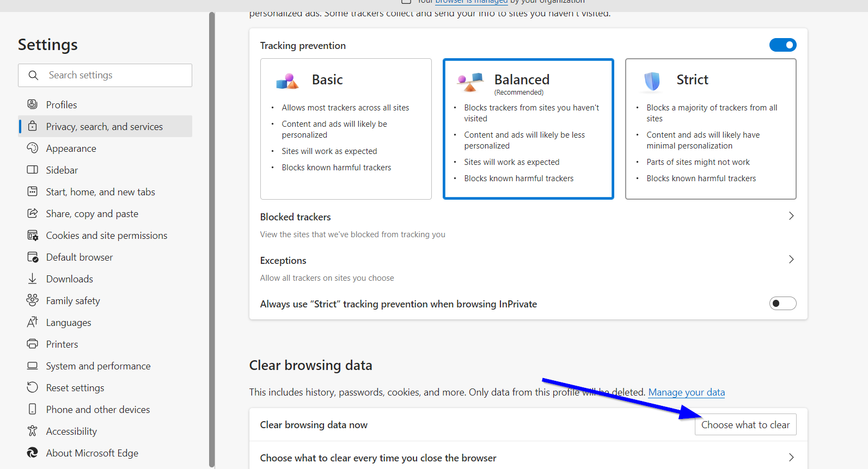
Task: Click the Default browser icon
Action: coord(33,257)
